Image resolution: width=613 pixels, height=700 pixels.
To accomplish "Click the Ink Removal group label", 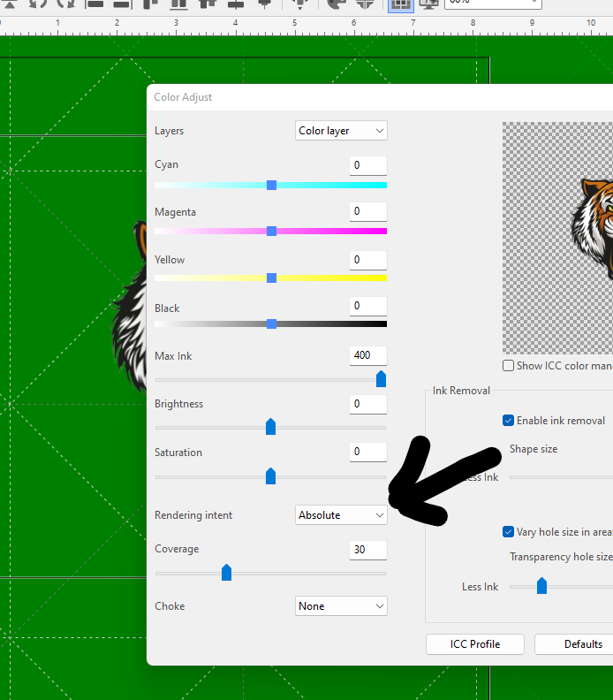I will [461, 391].
